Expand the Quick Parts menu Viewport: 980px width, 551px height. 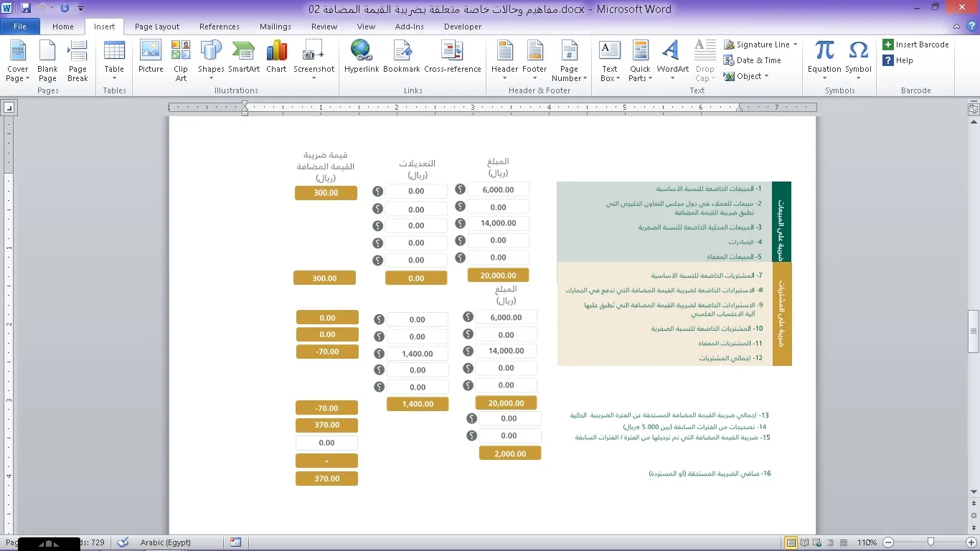[640, 61]
